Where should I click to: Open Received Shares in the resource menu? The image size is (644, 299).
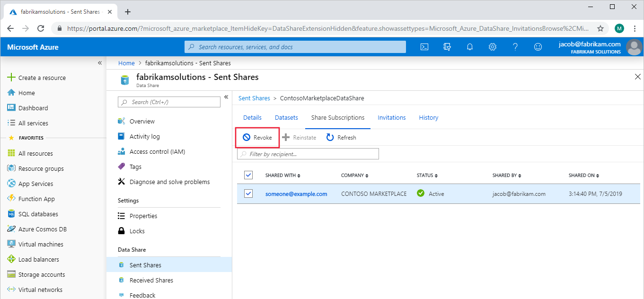pos(151,280)
